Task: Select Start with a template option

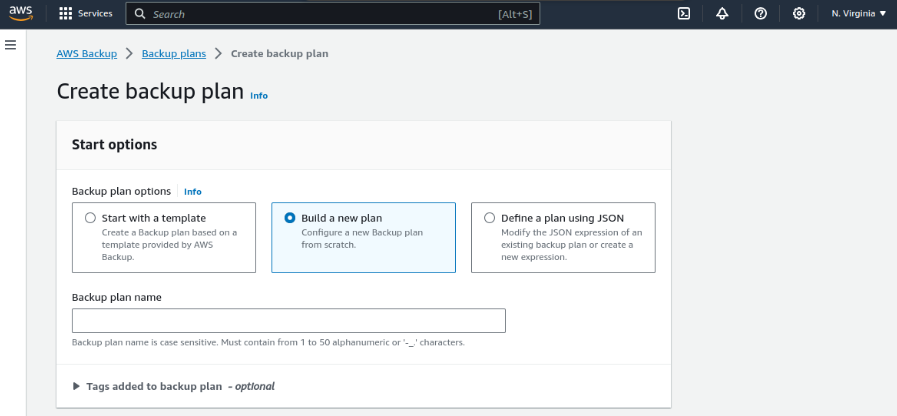Action: pyautogui.click(x=164, y=237)
